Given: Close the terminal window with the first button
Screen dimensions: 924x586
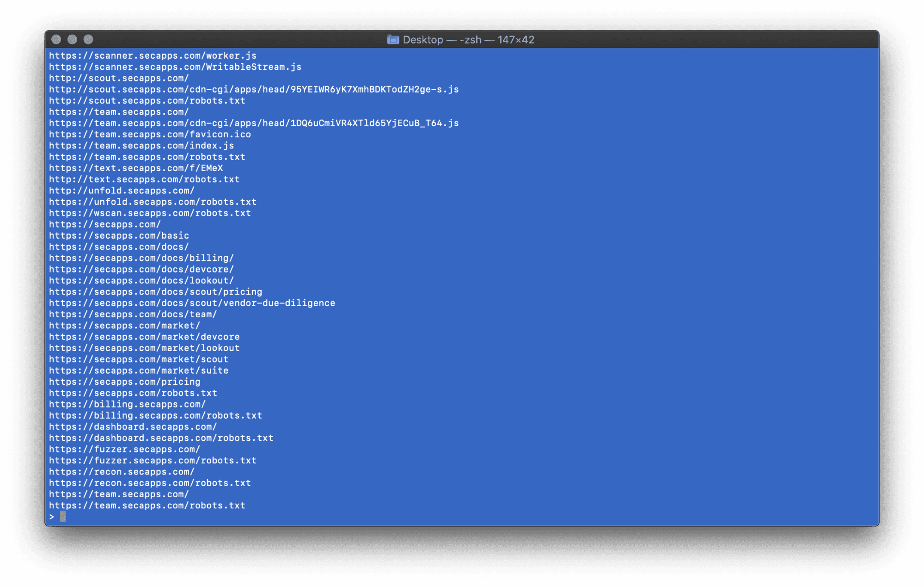Looking at the screenshot, I should 56,40.
